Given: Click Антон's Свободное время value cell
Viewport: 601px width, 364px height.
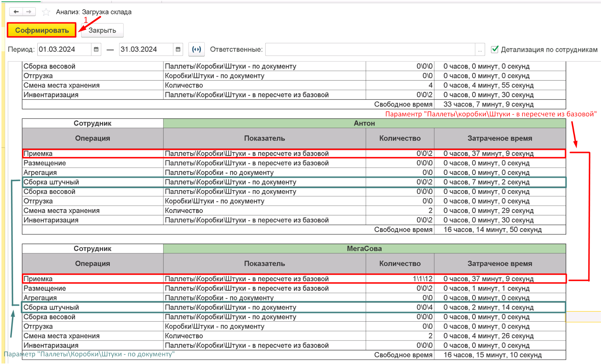Looking at the screenshot, I should click(x=500, y=230).
